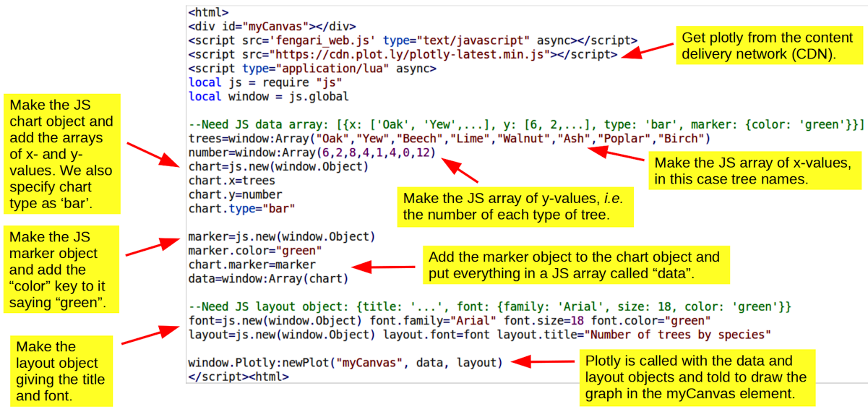Click the marker.color="green" code line
Screen dimensions: 868x417
click(x=254, y=251)
